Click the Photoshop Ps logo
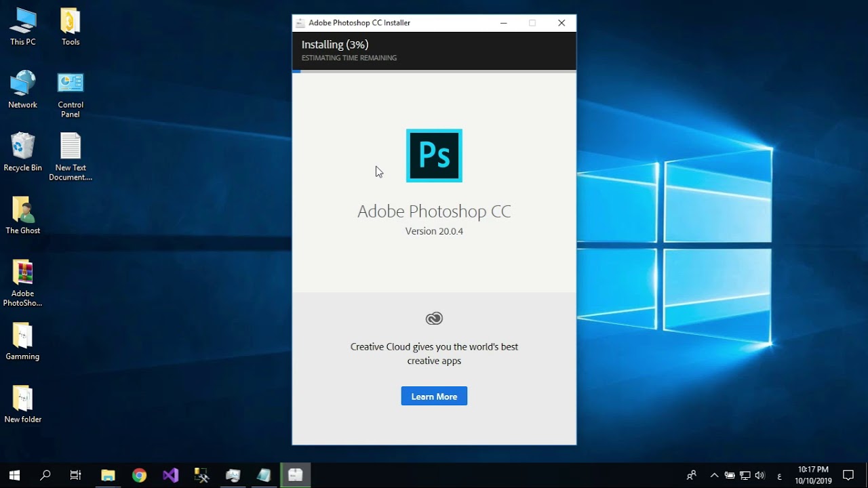The image size is (868, 488). 434,156
